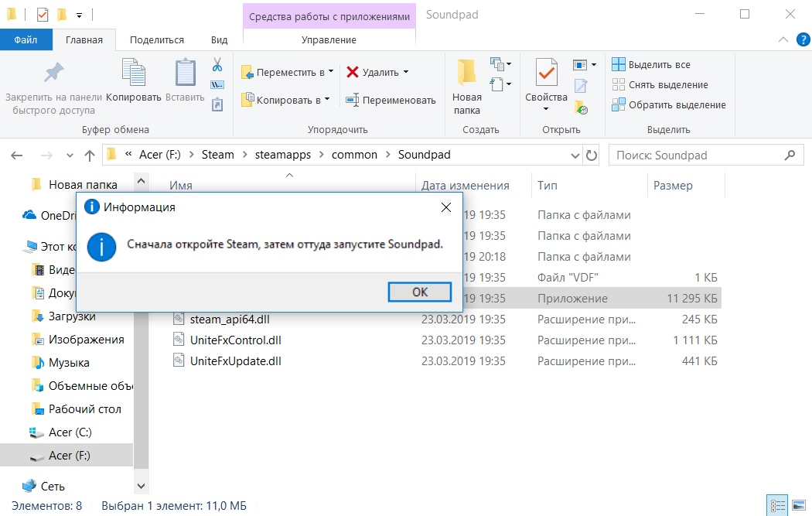812x516 pixels.
Task: Click the Удалить red X icon
Action: click(353, 72)
